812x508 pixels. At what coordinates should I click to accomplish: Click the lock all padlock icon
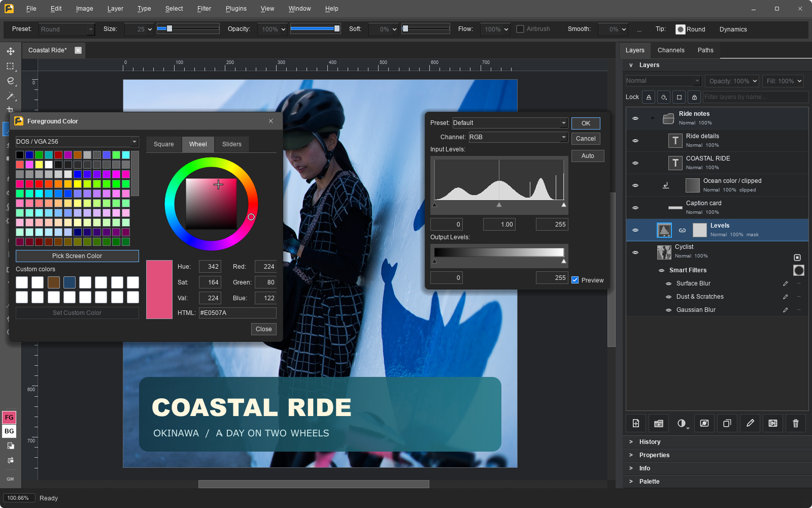(x=694, y=97)
